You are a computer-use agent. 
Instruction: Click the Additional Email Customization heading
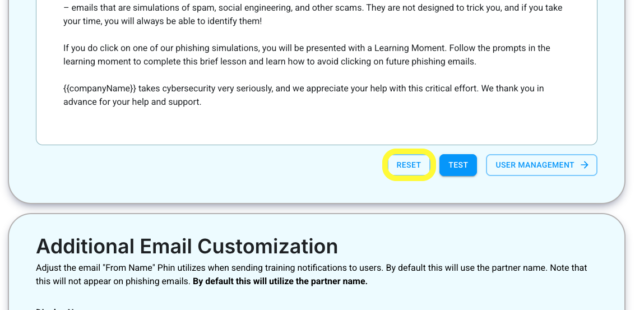coord(187,246)
